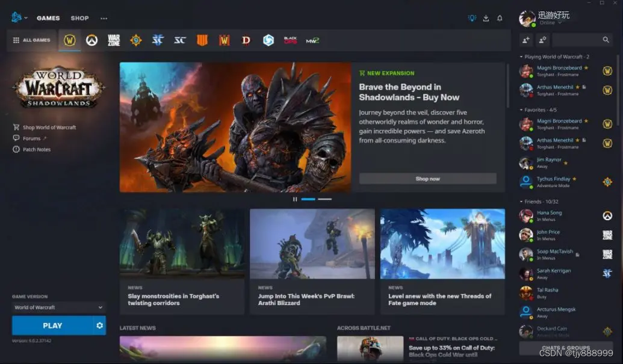Select Hana Song in friends list
The width and height of the screenshot is (623, 364).
566,216
